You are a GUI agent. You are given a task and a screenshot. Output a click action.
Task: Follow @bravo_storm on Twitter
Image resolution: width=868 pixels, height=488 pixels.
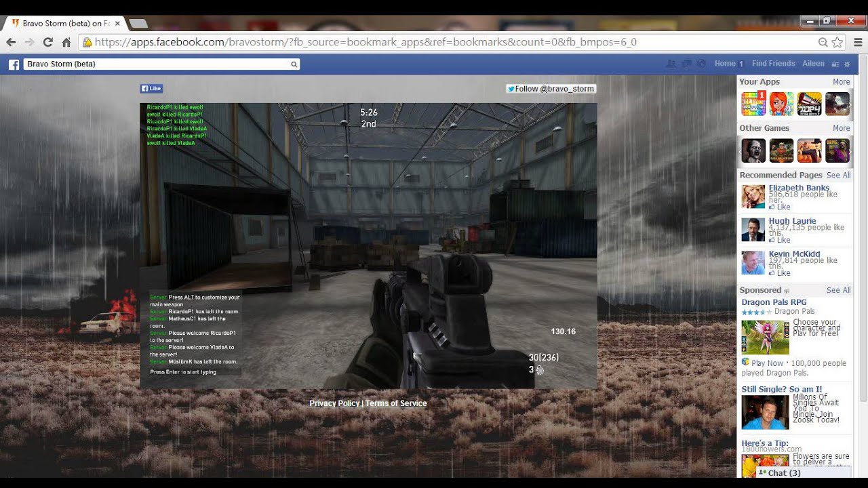pos(551,89)
